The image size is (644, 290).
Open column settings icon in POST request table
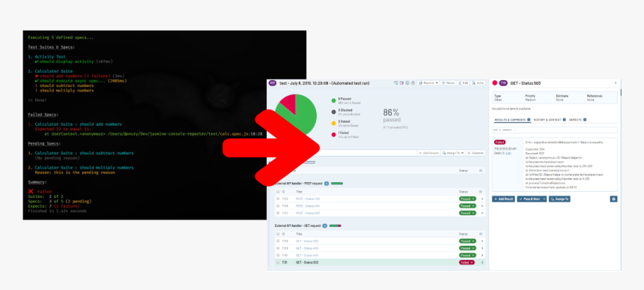(481, 192)
